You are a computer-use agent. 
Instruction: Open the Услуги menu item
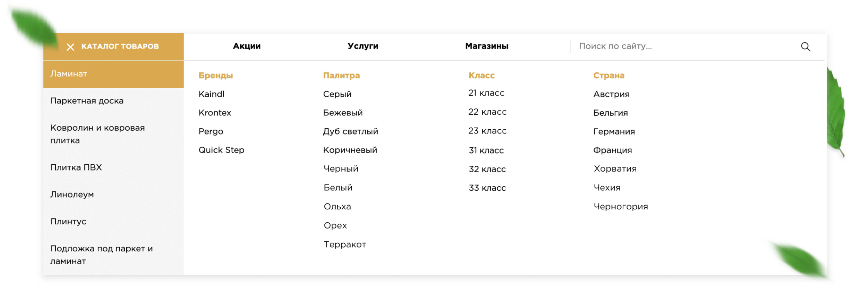(363, 46)
